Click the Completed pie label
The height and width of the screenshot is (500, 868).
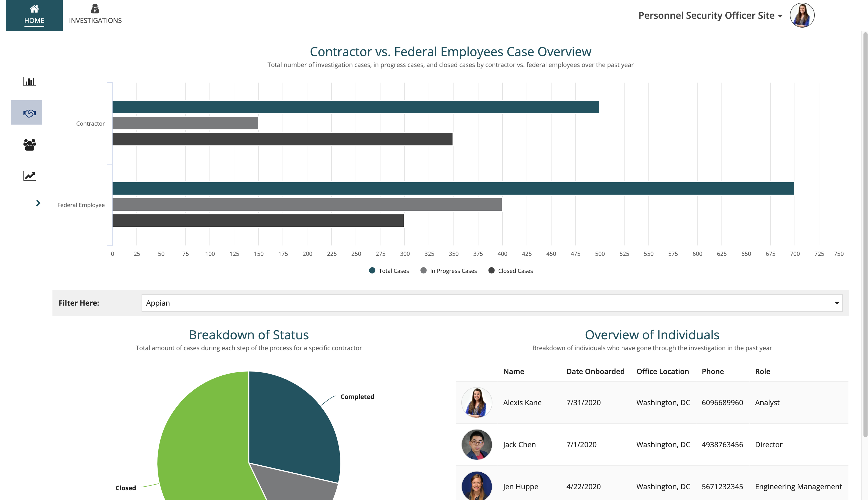357,397
